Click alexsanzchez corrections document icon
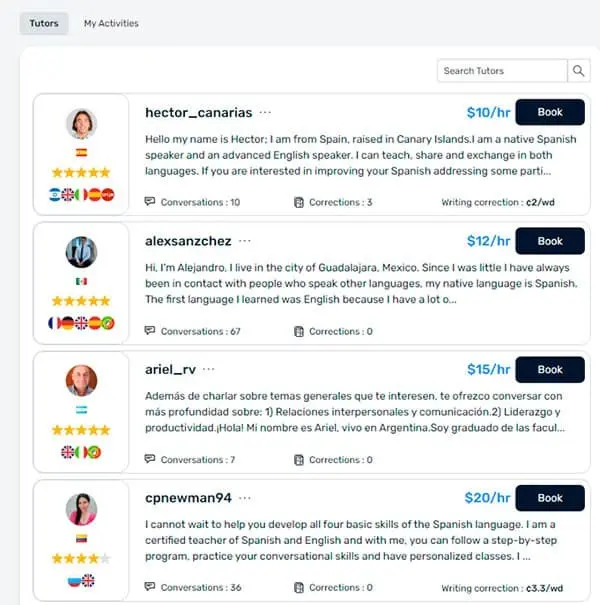600x605 pixels. click(299, 331)
